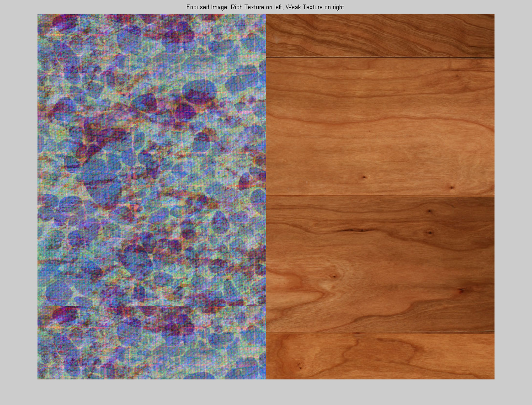Click the seam line above the bottom wood plank
The image size is (532, 405).
pos(380,332)
